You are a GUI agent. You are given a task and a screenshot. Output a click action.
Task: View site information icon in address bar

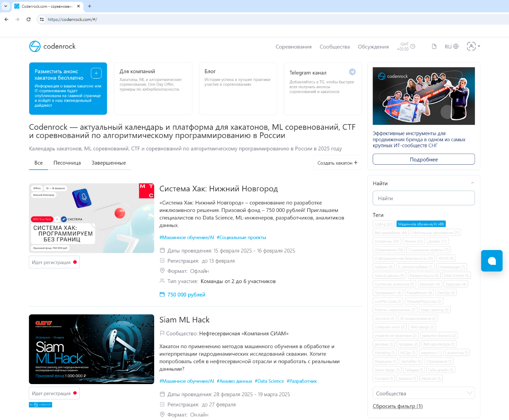[42, 20]
